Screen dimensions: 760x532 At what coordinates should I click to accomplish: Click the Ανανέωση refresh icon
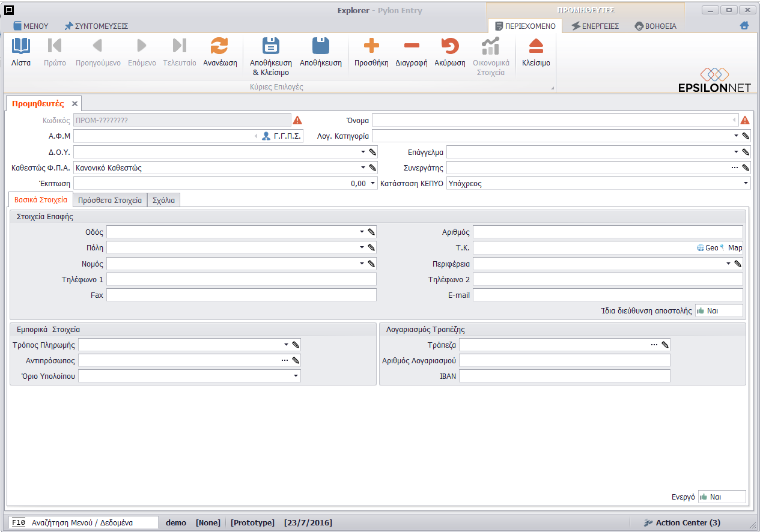click(x=220, y=46)
